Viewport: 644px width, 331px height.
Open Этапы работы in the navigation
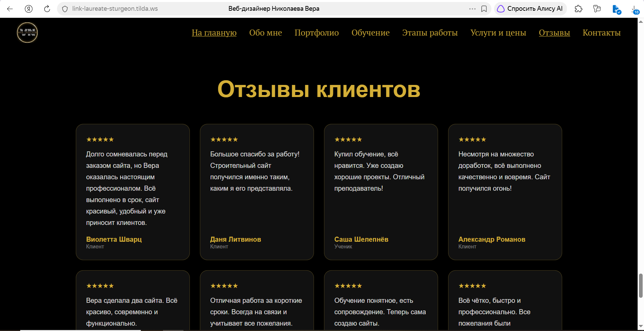[430, 33]
